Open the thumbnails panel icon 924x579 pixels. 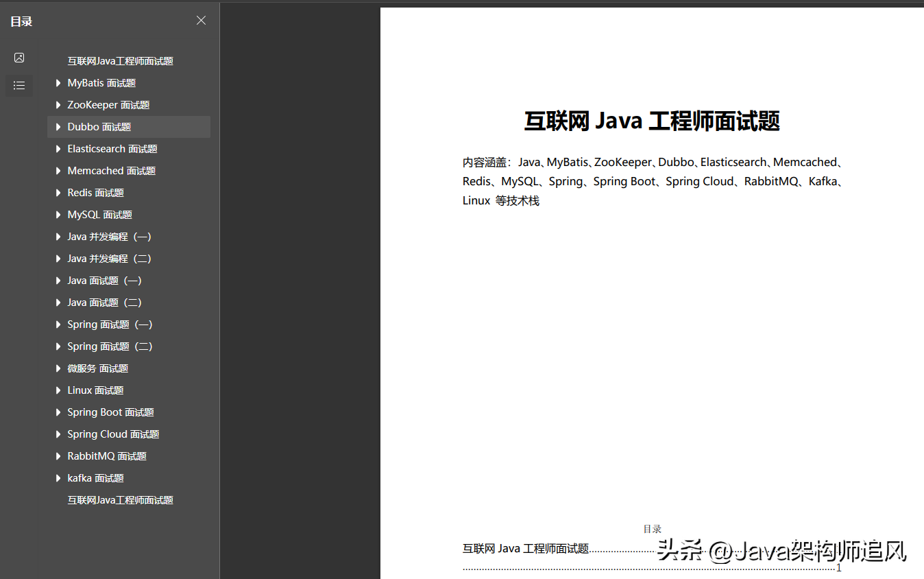(19, 58)
